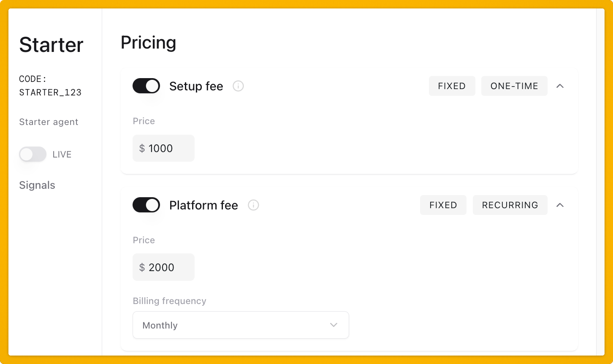Select Signals in the sidebar

[x=37, y=185]
